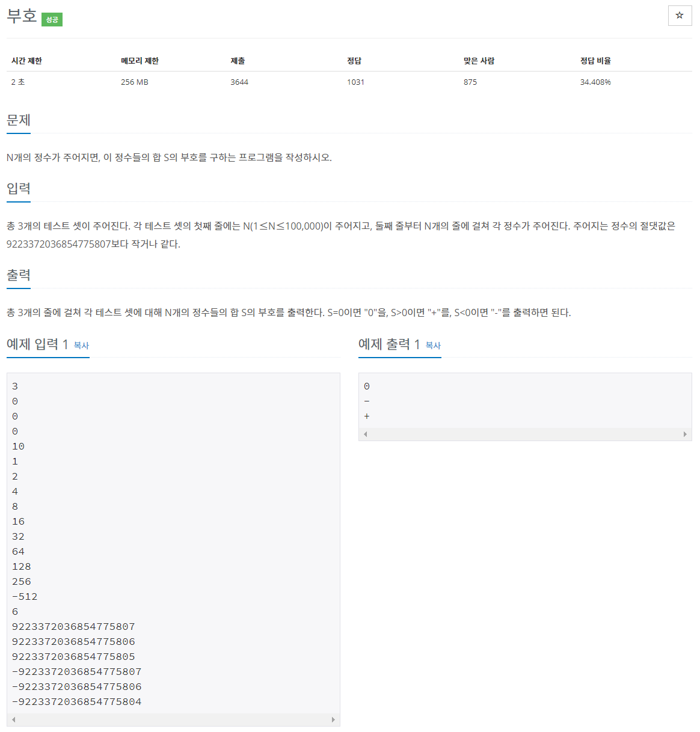
Task: Click 9223372036854775805 line in example input
Action: [73, 657]
